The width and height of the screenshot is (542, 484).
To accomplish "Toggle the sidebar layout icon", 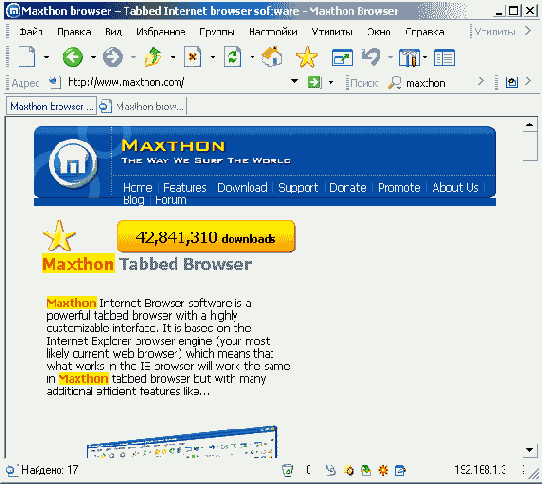I will (445, 58).
